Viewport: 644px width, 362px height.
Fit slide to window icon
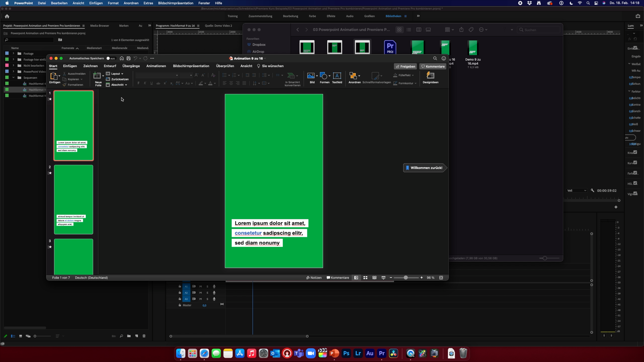441,278
